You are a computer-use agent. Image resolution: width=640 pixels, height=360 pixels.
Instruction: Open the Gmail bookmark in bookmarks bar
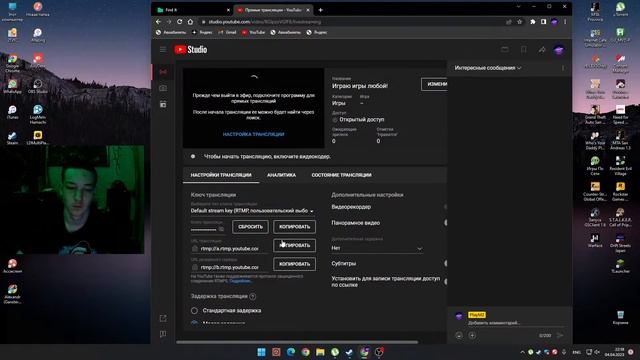(227, 32)
